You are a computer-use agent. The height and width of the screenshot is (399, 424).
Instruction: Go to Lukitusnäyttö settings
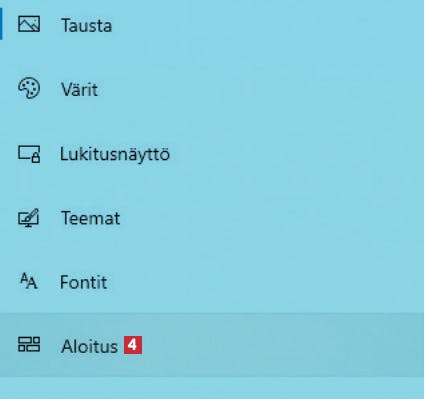click(212, 153)
